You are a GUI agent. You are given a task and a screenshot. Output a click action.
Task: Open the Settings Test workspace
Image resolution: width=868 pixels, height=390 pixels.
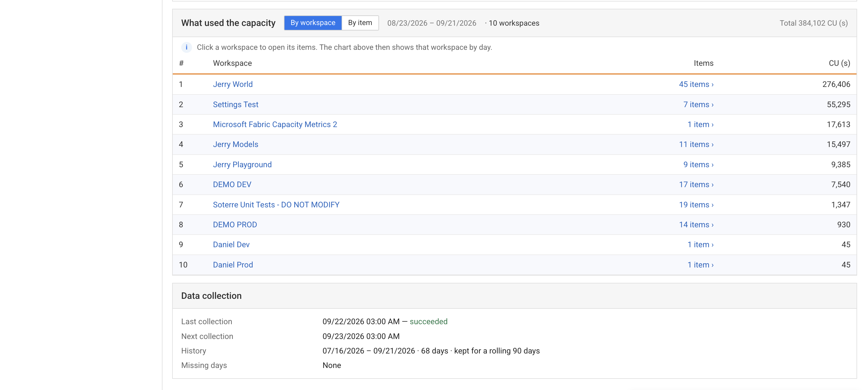click(236, 104)
